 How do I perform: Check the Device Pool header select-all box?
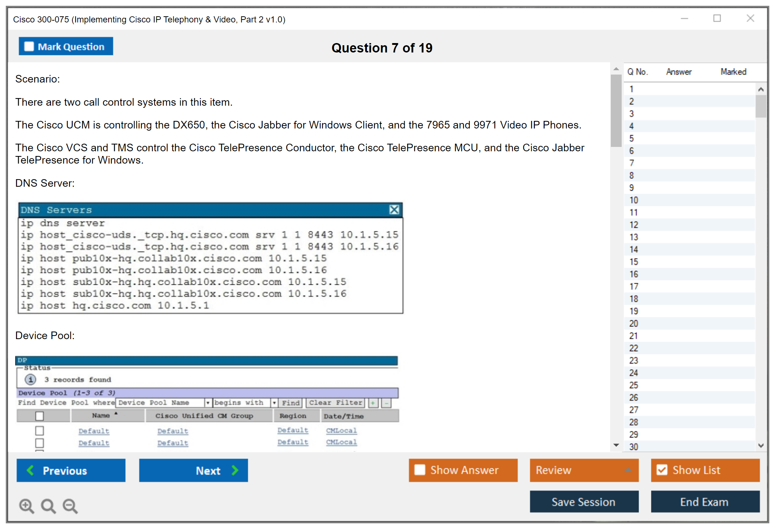click(39, 416)
